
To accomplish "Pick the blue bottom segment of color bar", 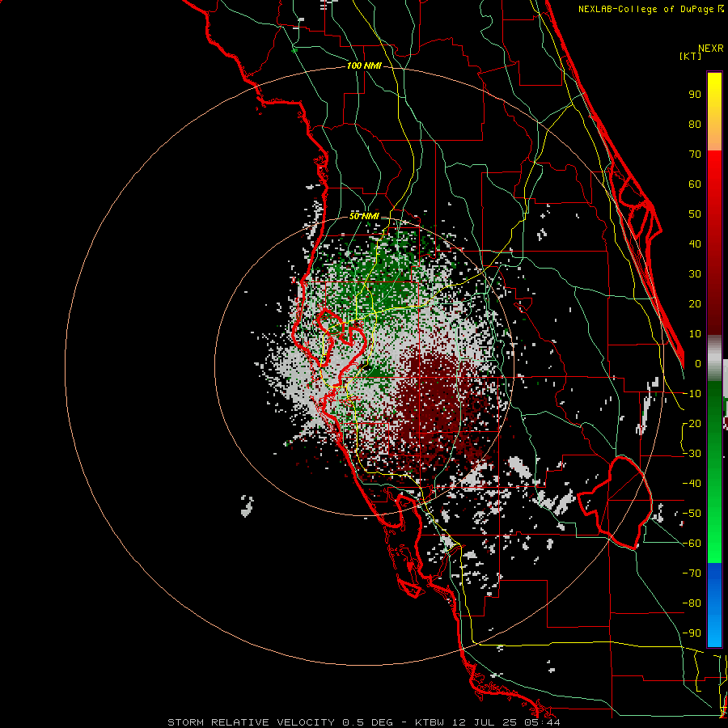I will pos(714,605).
